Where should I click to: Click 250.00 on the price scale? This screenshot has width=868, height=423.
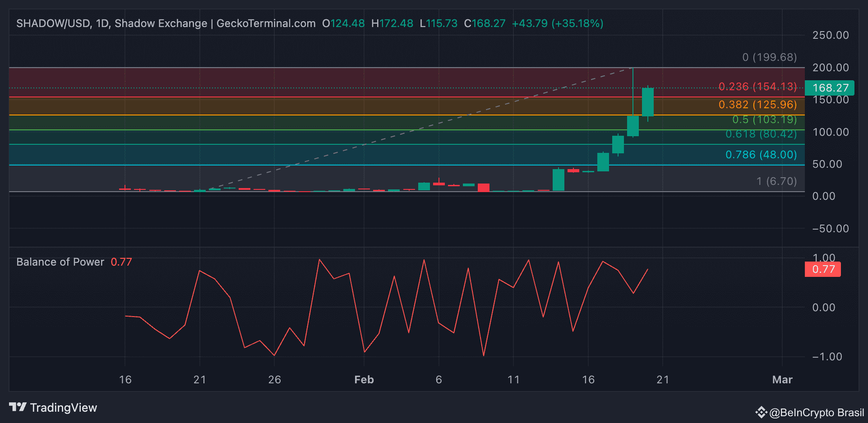tap(831, 35)
